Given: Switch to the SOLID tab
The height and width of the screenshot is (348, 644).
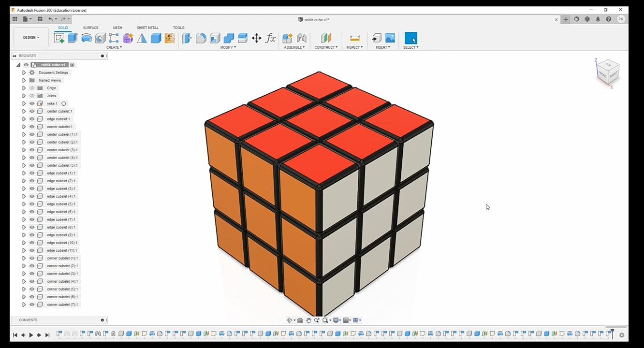Looking at the screenshot, I should tap(63, 28).
